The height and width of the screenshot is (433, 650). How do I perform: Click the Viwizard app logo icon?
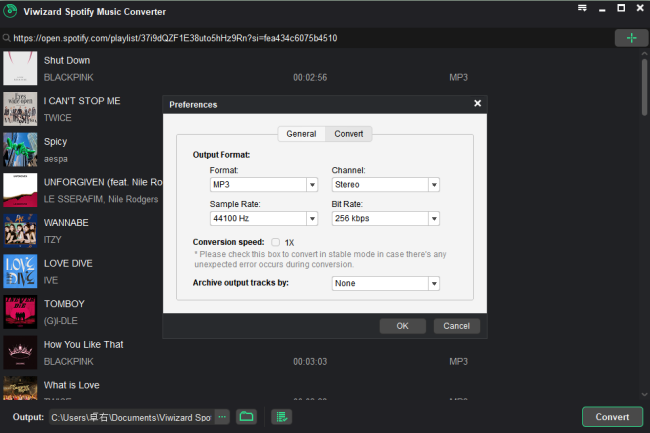10,11
